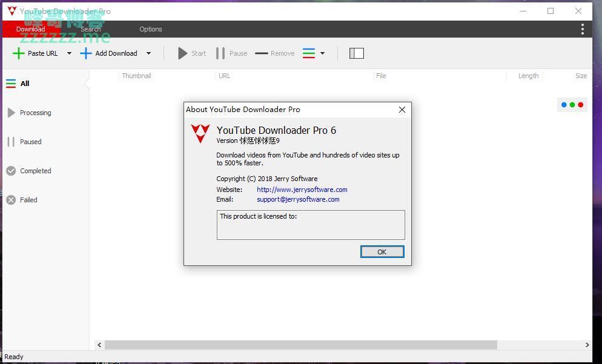
Task: Click the Remove minus icon
Action: pos(262,53)
